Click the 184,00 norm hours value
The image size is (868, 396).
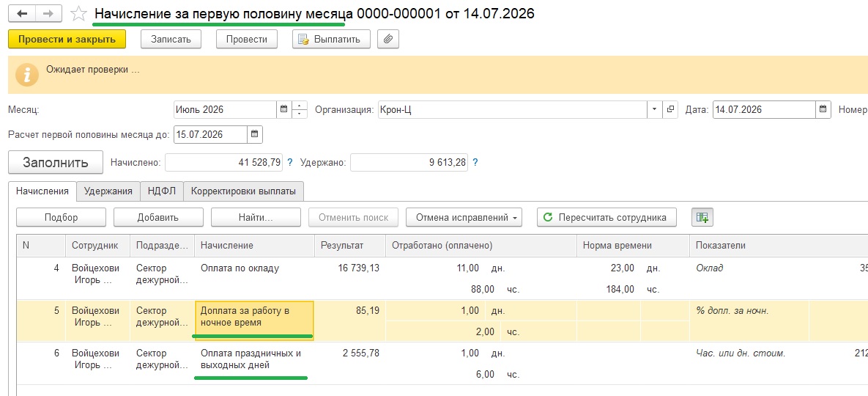coord(619,289)
